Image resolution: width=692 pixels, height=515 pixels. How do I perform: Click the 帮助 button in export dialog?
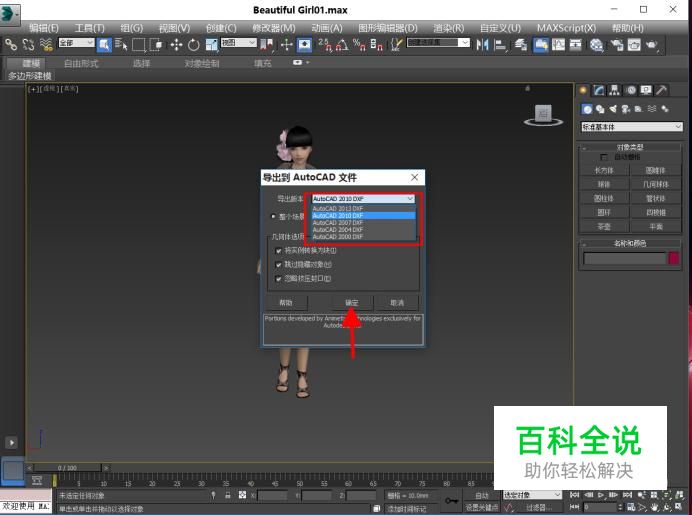tap(286, 303)
